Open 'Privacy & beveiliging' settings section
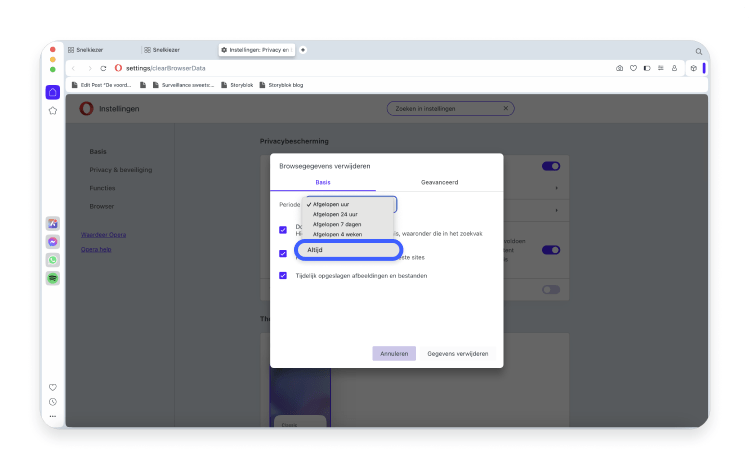The image size is (750, 470). point(121,170)
